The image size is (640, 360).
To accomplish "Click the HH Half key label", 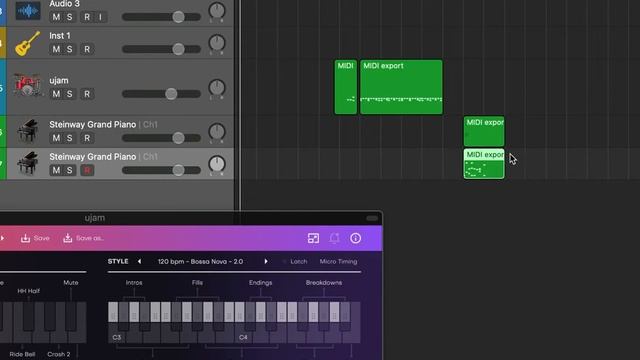I will click(x=29, y=291).
